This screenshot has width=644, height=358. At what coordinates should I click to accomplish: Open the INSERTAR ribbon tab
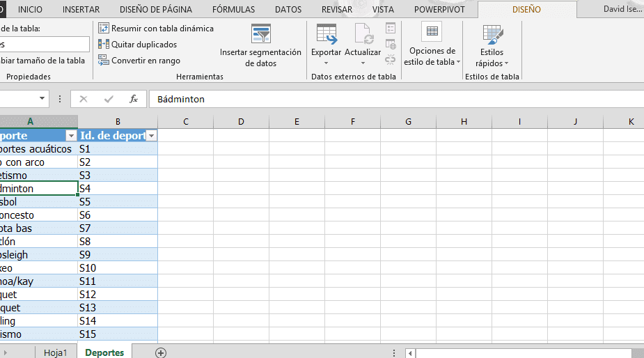81,9
